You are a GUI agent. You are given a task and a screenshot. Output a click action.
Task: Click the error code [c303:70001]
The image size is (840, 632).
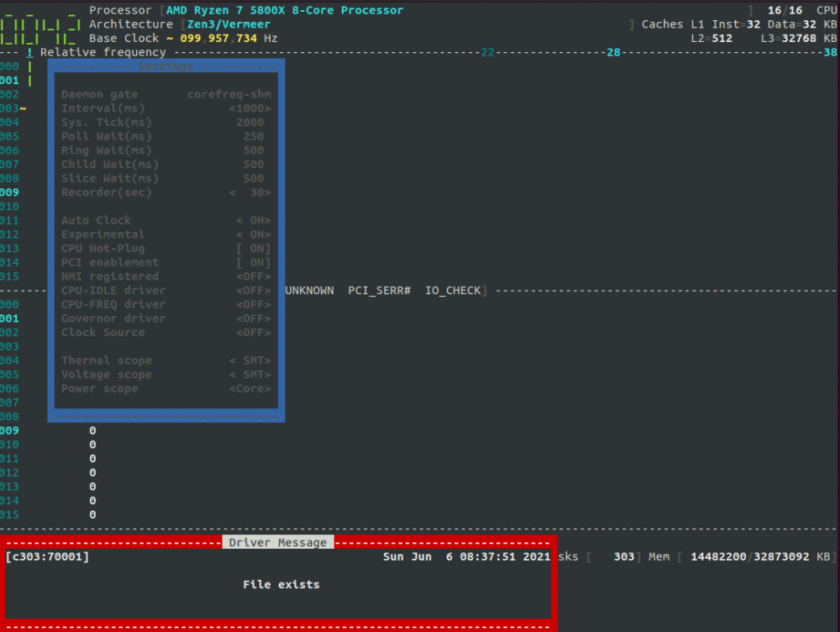click(47, 556)
